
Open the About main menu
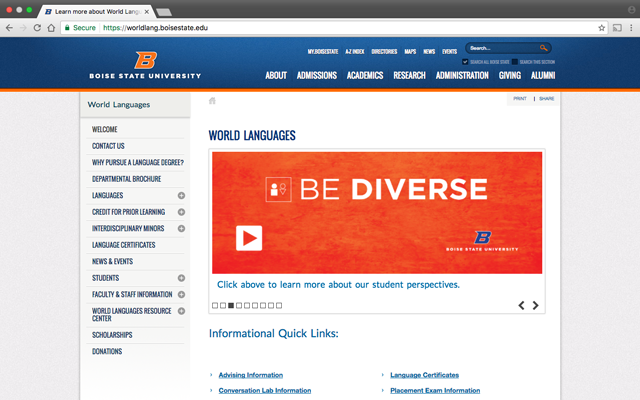click(276, 76)
